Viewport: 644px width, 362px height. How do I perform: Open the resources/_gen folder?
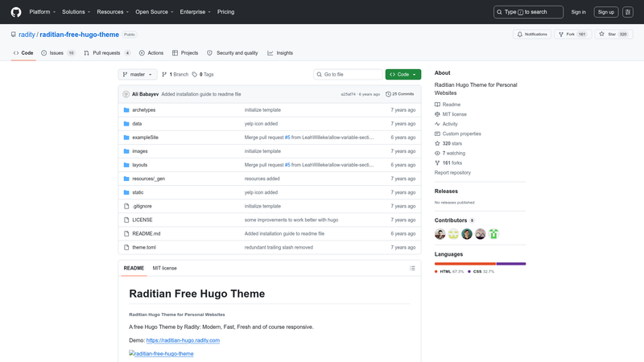pyautogui.click(x=148, y=179)
